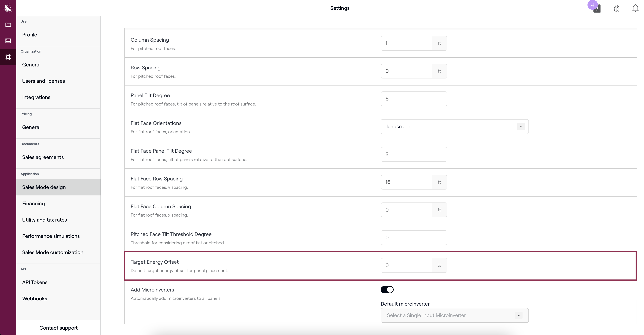644x335 pixels.
Task: Click the percent unit of Target Energy Offset
Action: pyautogui.click(x=439, y=265)
